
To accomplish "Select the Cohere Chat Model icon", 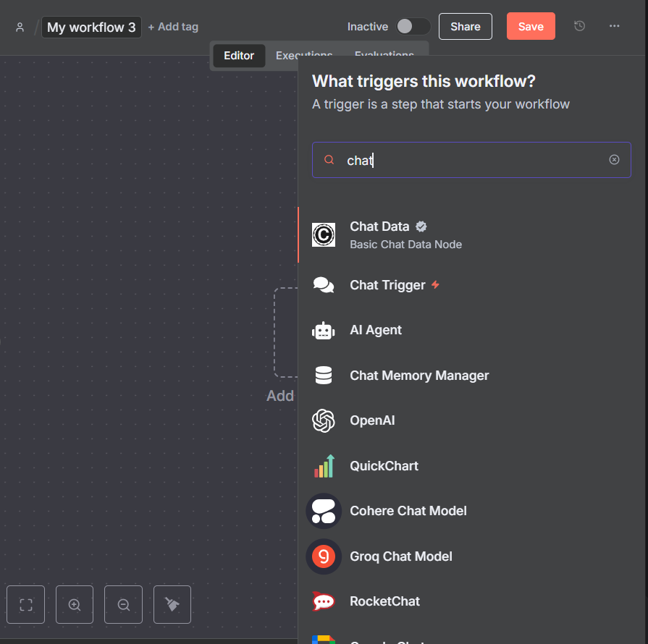I will (x=324, y=511).
